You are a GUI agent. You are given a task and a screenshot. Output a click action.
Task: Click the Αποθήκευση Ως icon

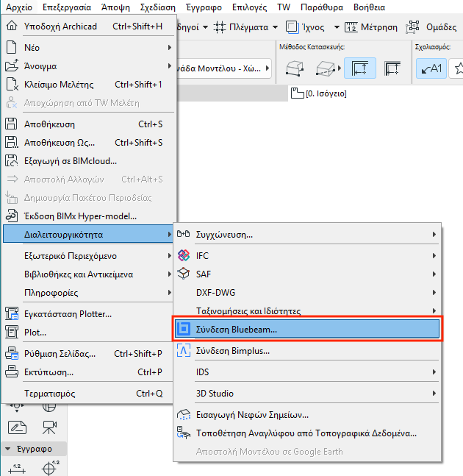pyautogui.click(x=12, y=142)
